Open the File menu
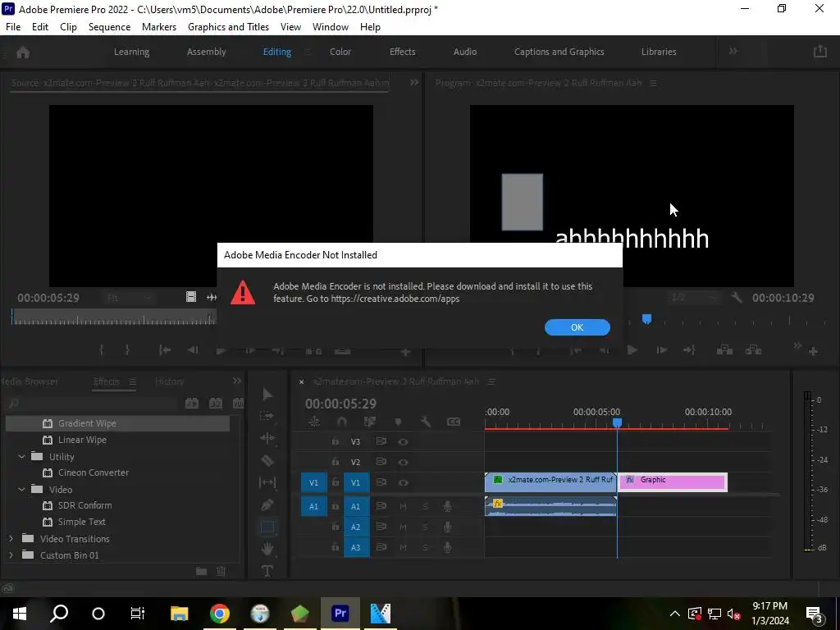 13,27
